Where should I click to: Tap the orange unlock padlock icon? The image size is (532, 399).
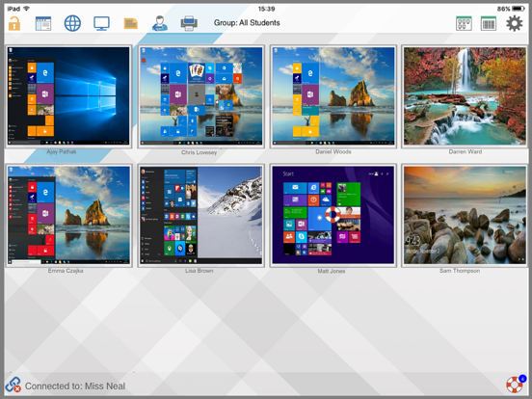tap(14, 24)
